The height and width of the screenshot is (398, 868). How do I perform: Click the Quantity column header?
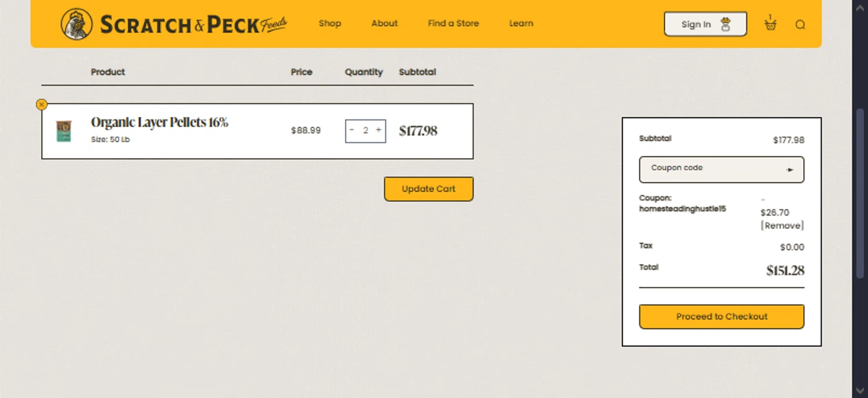364,72
